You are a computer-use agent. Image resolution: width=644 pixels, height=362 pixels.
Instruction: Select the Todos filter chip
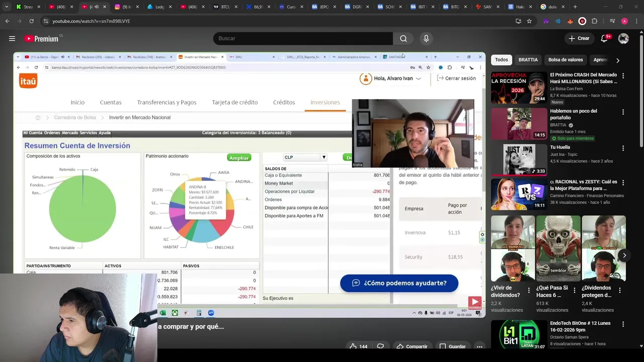(x=502, y=60)
